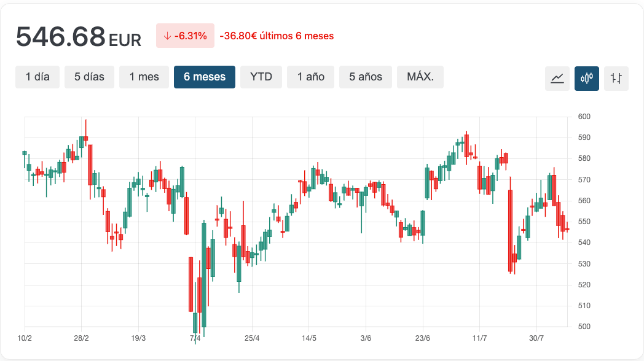Select the 1 año time range
The image size is (644, 361).
[311, 77]
